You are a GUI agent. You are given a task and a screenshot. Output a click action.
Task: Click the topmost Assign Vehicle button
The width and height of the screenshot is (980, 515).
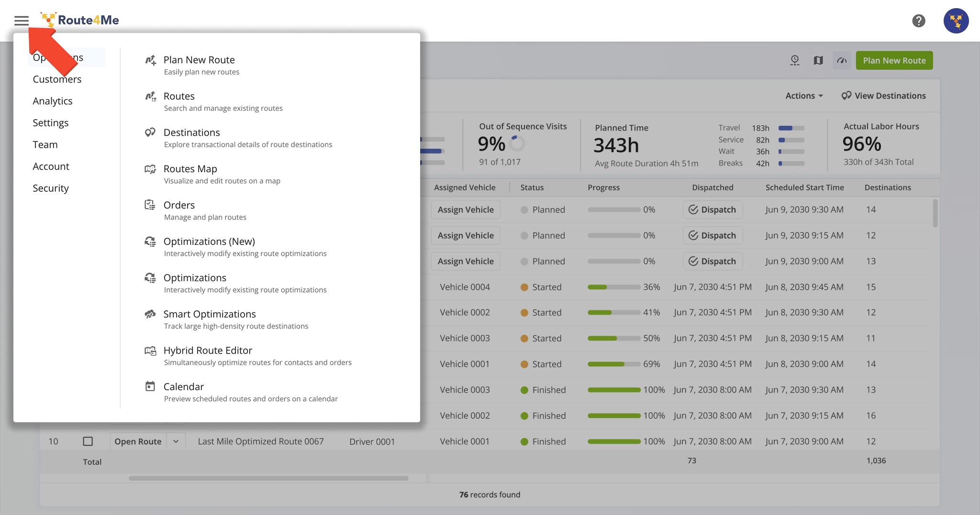(x=466, y=209)
